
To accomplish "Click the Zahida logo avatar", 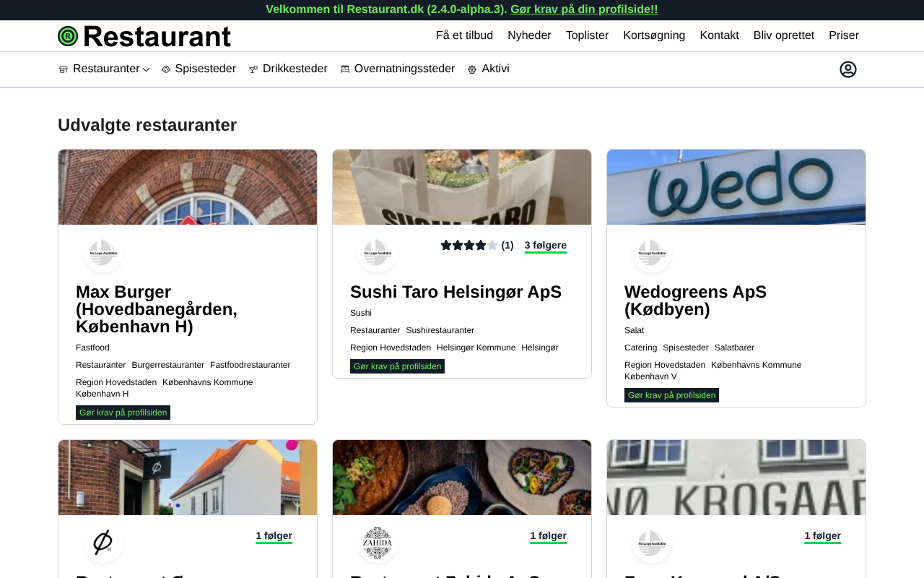I will tap(378, 543).
